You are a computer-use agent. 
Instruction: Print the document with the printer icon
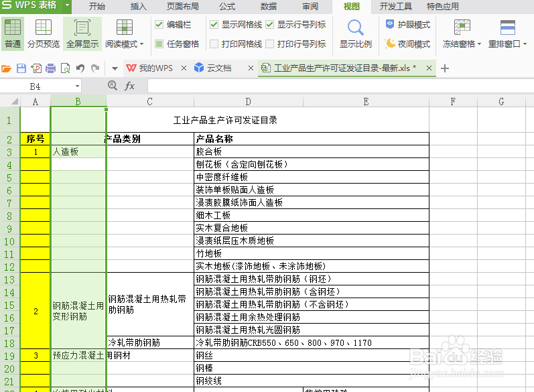click(50, 68)
